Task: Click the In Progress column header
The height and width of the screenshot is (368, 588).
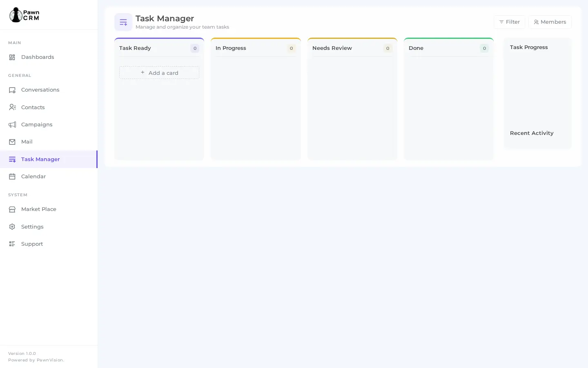Action: [x=231, y=48]
